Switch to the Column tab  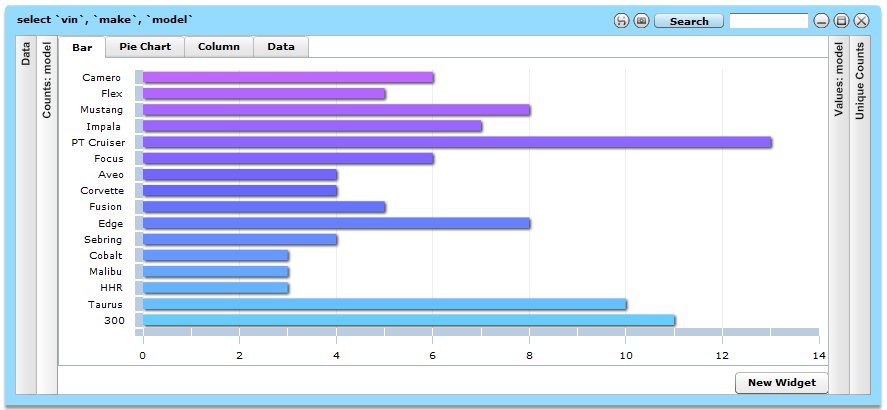point(218,47)
